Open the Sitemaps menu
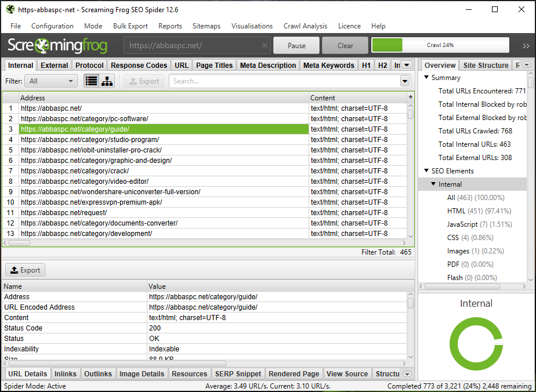Screen dimensions: 536x392 tap(207, 26)
